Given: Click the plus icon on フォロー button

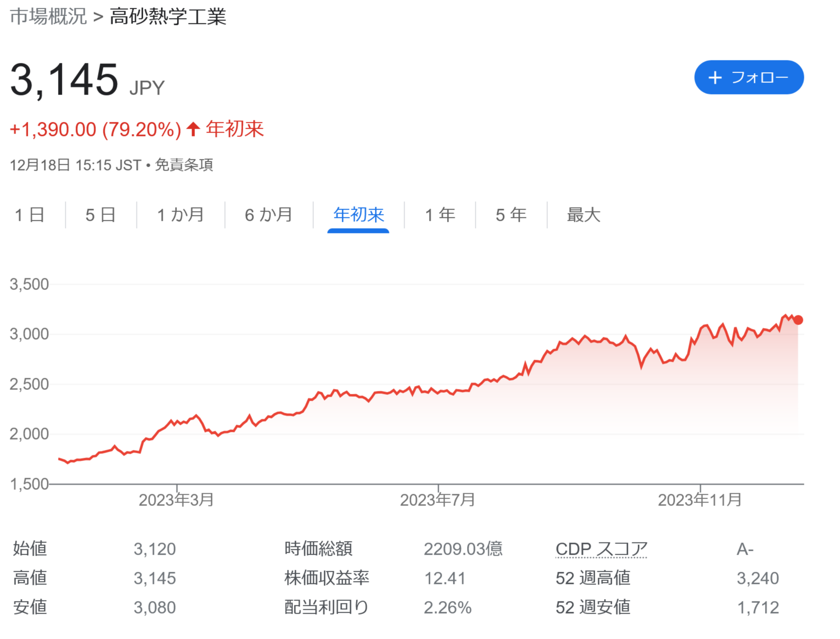Looking at the screenshot, I should (x=715, y=77).
